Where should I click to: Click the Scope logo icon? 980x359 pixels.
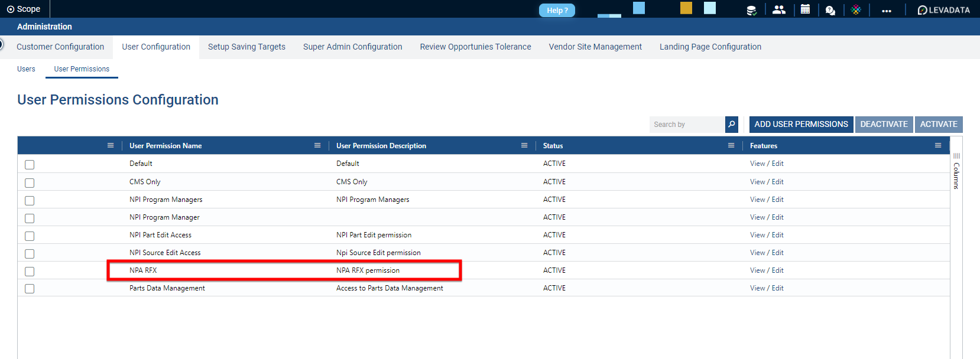(x=10, y=9)
